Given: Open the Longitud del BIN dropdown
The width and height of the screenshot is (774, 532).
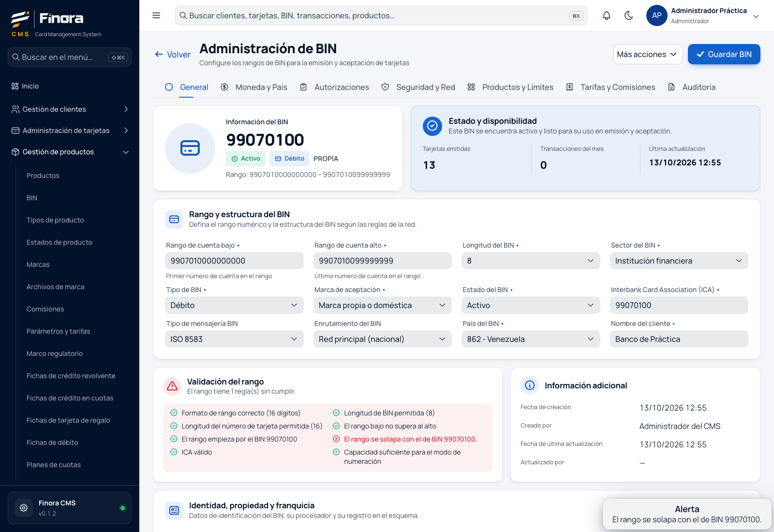Looking at the screenshot, I should click(531, 261).
